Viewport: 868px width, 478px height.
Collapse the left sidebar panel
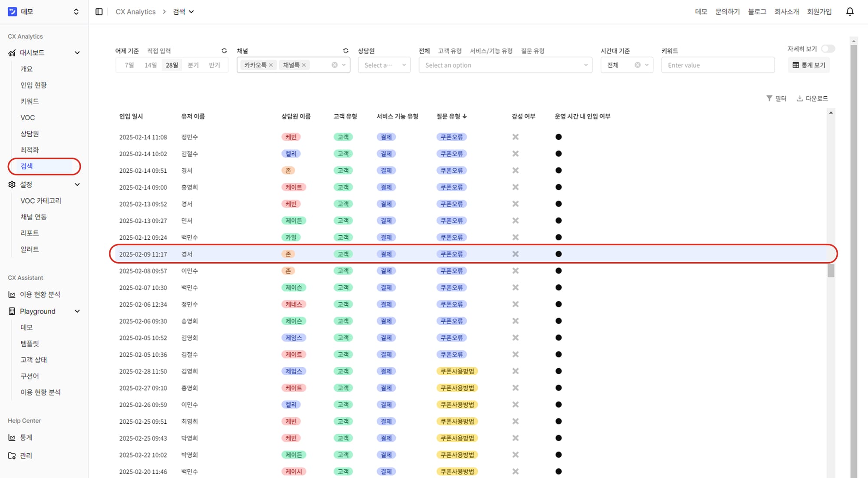(x=99, y=12)
